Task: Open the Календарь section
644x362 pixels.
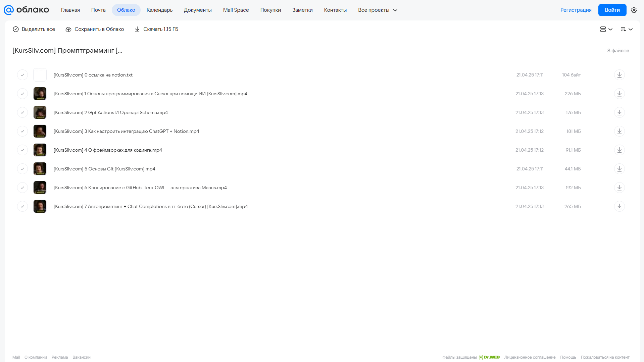Action: pyautogui.click(x=159, y=10)
